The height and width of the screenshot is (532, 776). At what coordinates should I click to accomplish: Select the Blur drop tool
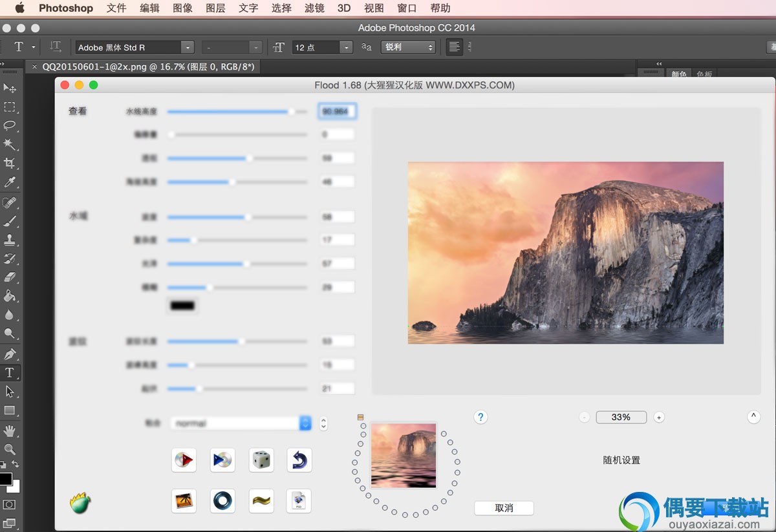click(10, 315)
